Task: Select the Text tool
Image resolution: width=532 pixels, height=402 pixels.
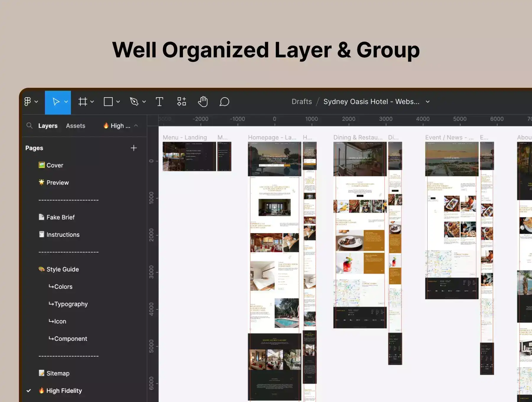Action: pos(159,102)
